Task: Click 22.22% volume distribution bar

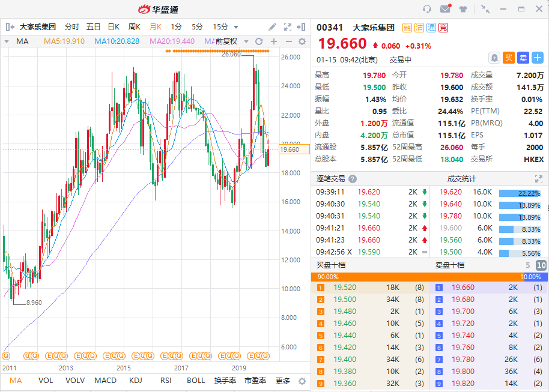Action: [520, 193]
